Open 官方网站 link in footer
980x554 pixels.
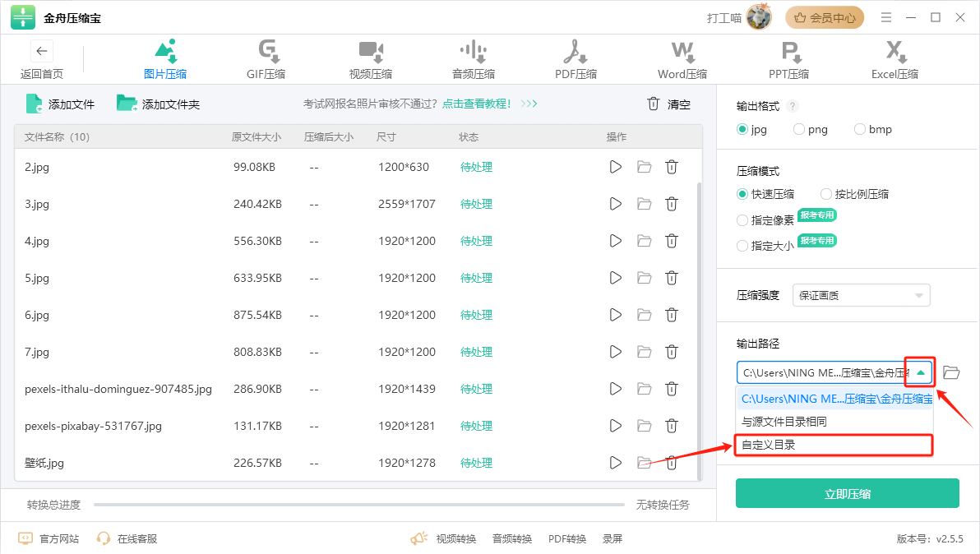click(x=49, y=538)
